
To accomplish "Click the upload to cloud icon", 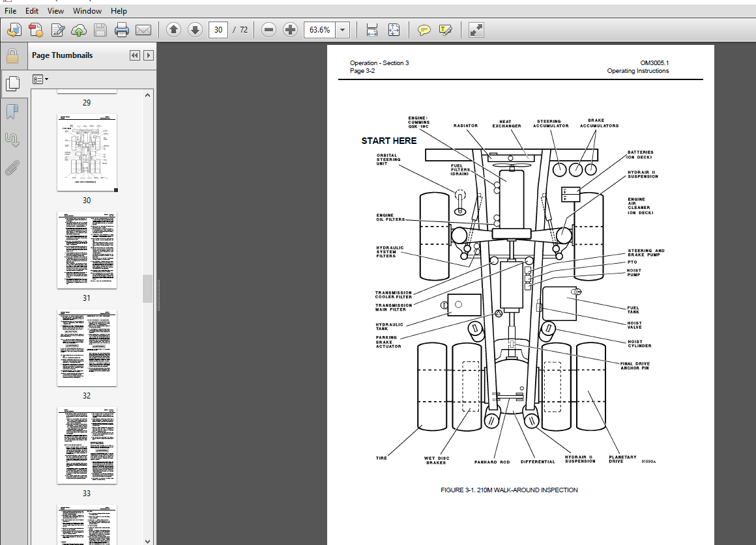I will coord(79,30).
